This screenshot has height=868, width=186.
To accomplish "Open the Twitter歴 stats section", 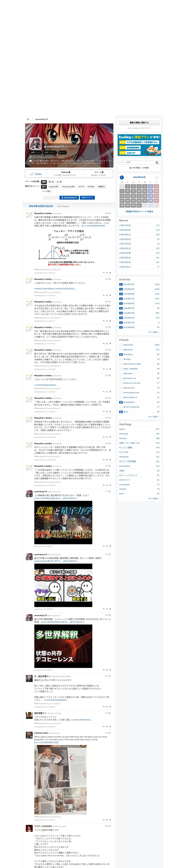I will click(65, 174).
